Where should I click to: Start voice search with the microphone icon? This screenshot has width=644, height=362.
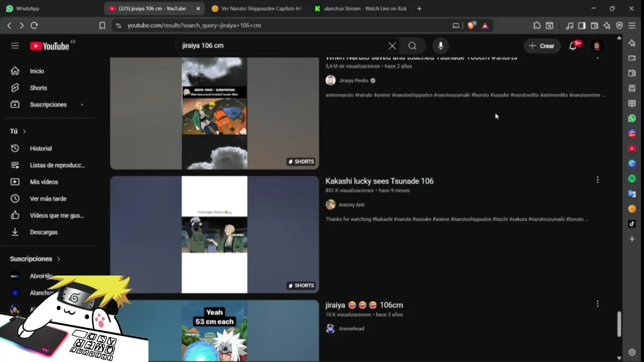tap(440, 46)
